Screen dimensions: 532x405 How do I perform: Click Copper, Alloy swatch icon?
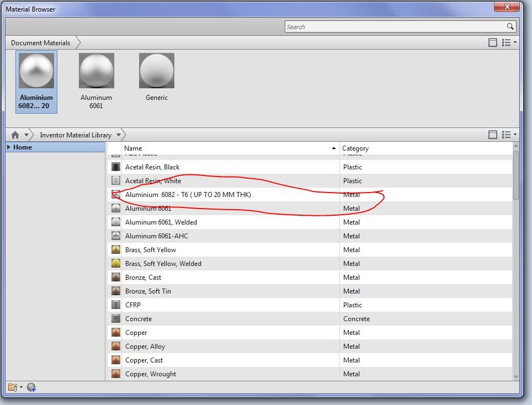click(x=116, y=346)
